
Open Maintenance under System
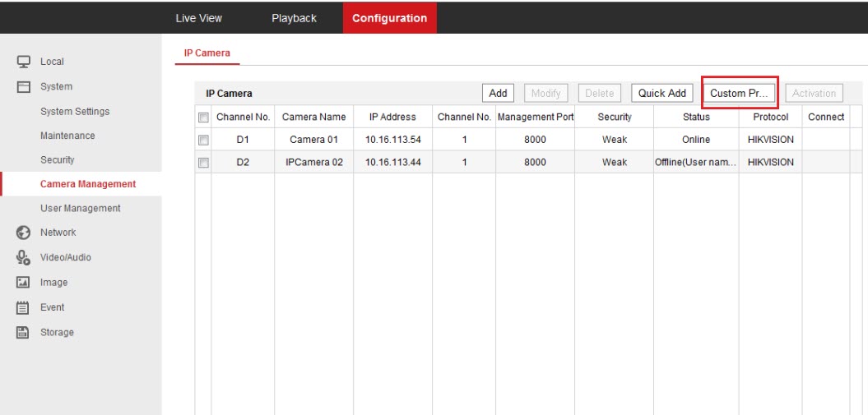click(x=67, y=136)
